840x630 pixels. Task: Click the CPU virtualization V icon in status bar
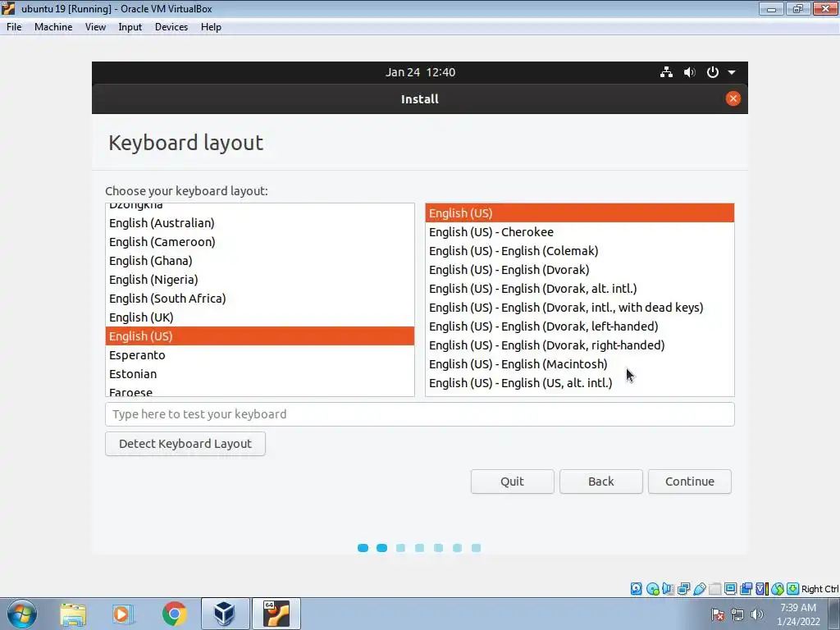pos(762,589)
